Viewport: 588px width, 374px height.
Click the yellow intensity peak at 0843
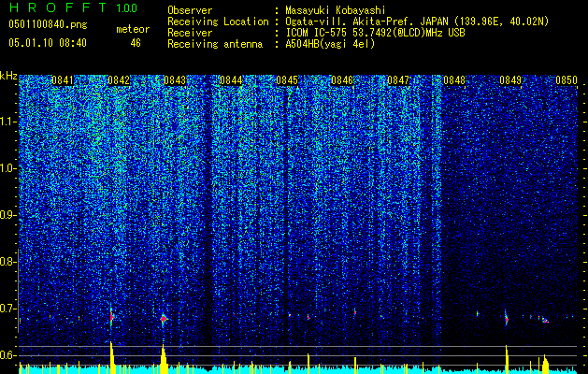click(164, 360)
